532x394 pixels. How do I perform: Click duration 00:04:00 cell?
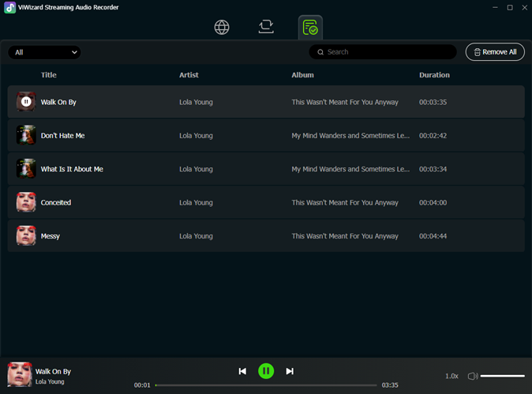coord(433,203)
